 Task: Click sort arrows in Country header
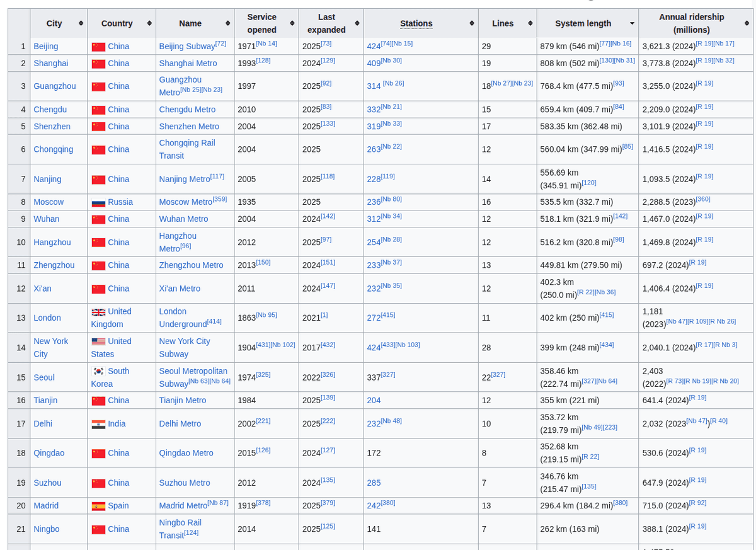(149, 23)
